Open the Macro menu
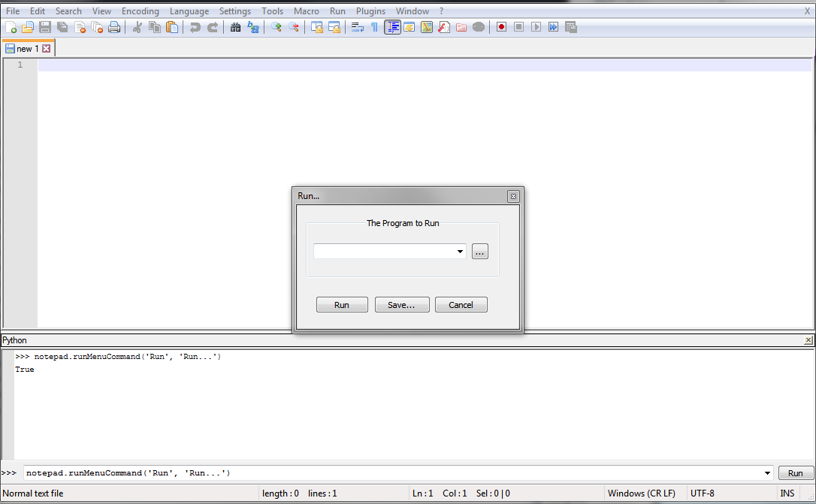Image resolution: width=816 pixels, height=504 pixels. [307, 11]
